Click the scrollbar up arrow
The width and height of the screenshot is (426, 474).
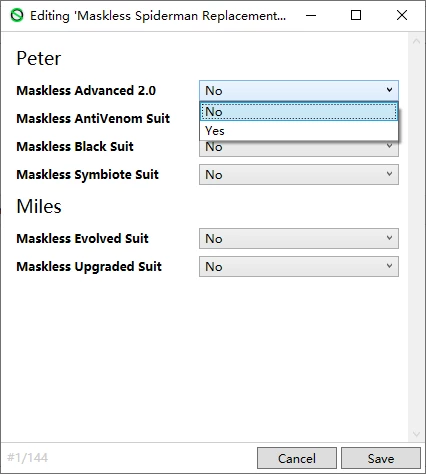click(416, 41)
